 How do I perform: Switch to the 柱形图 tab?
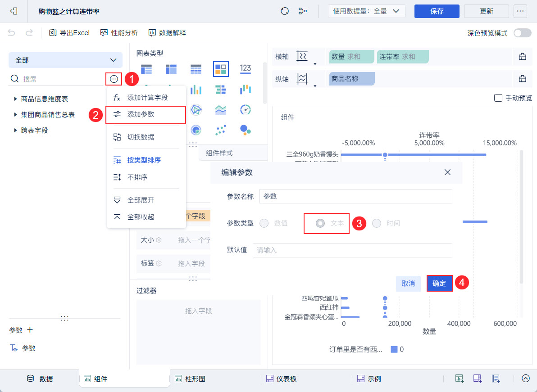(x=190, y=378)
